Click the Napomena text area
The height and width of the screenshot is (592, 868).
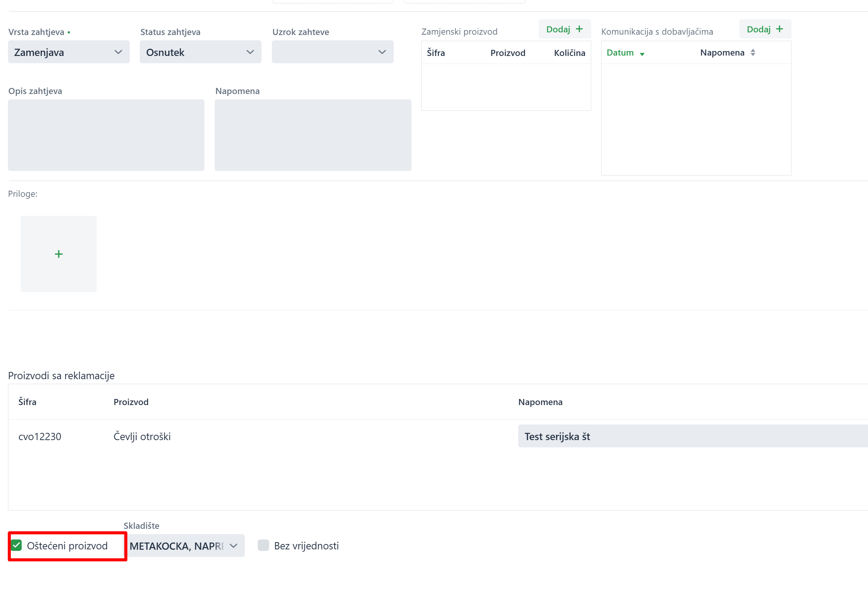pyautogui.click(x=313, y=135)
